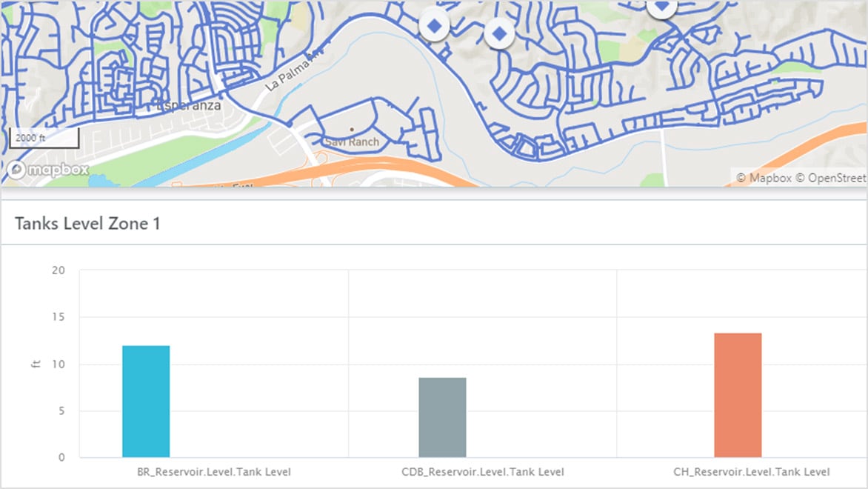The width and height of the screenshot is (868, 489).
Task: Click the diamond marker above Savi Ranch
Action: click(x=498, y=32)
